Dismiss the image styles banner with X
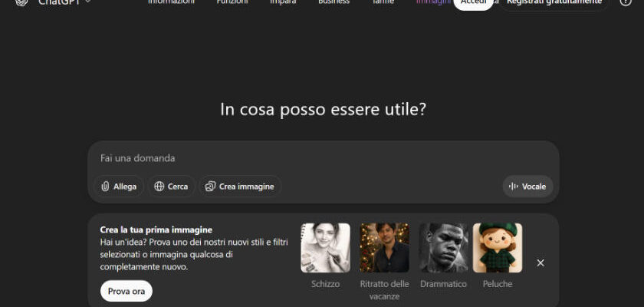The height and width of the screenshot is (307, 644). [540, 263]
